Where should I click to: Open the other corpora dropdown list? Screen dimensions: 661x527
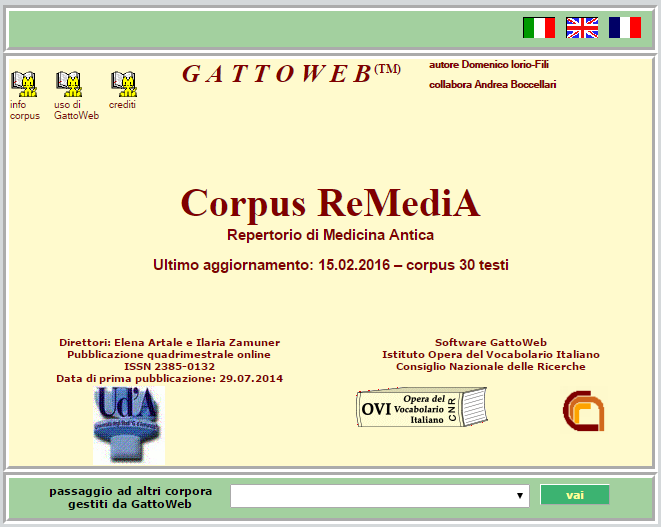pyautogui.click(x=380, y=496)
